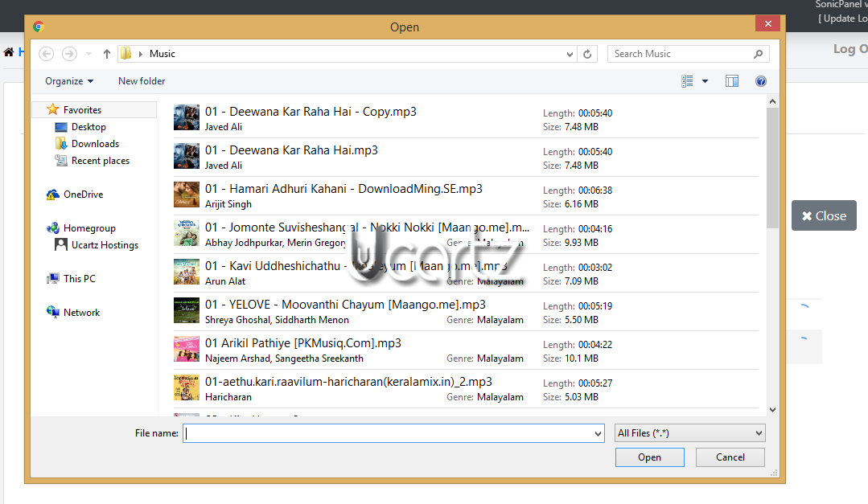868x504 pixels.
Task: Open the view options dropdown arrow
Action: pos(706,81)
